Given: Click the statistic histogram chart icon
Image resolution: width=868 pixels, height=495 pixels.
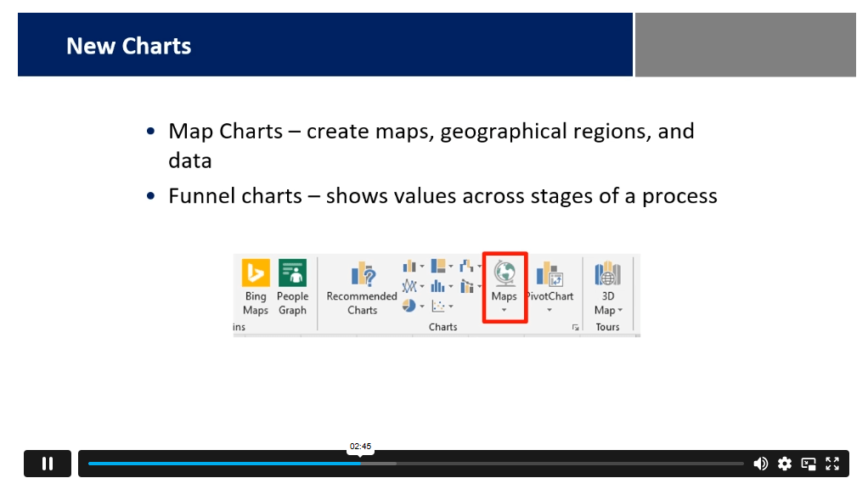Looking at the screenshot, I should (x=438, y=285).
